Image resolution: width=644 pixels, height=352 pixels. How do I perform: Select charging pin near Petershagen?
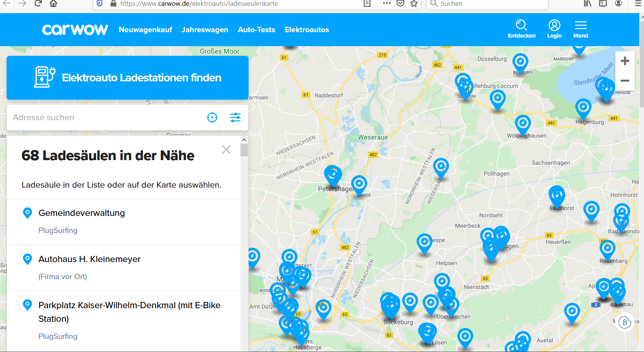(333, 176)
